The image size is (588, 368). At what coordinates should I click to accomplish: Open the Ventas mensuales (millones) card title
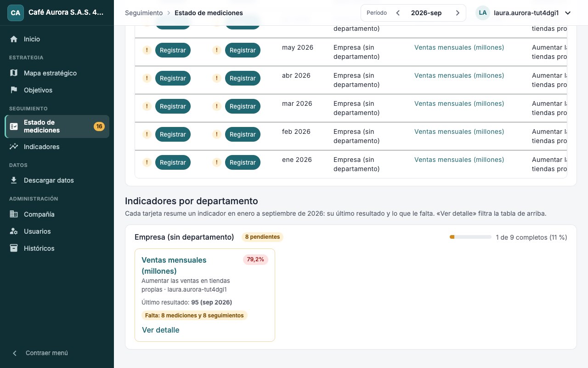174,265
